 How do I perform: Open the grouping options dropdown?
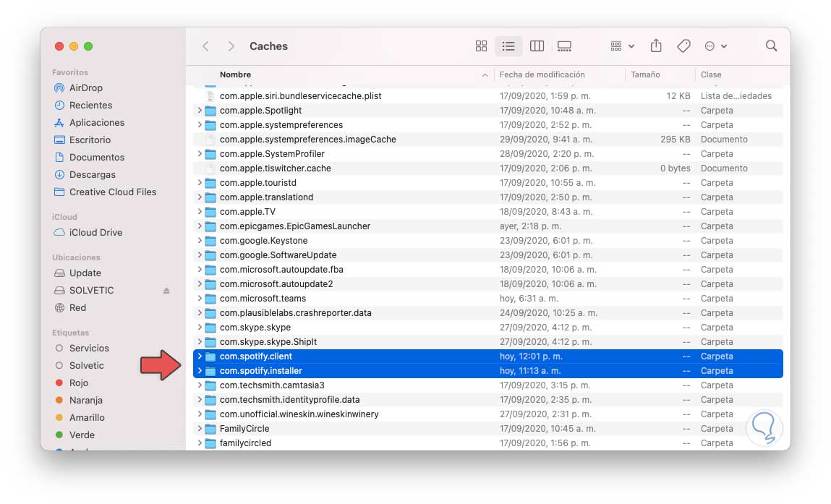620,46
